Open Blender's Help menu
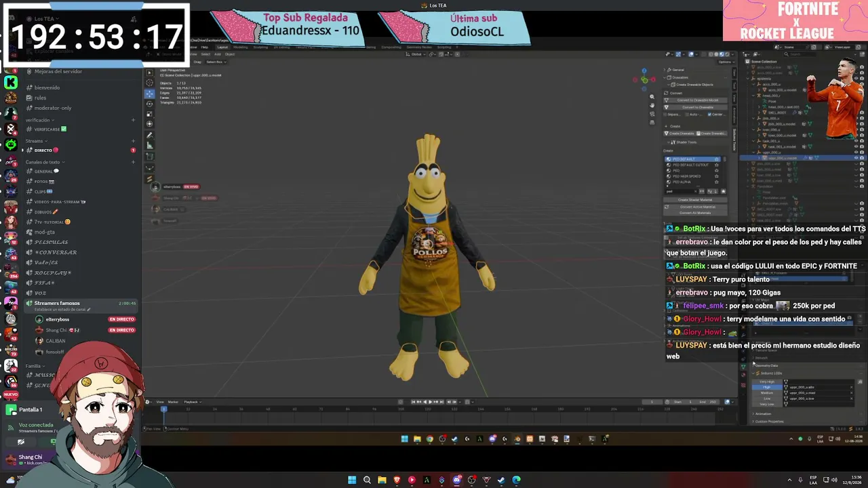 click(x=204, y=47)
